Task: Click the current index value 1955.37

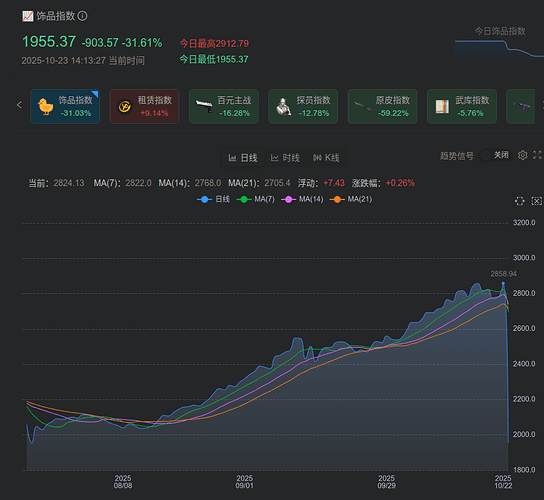Action: tap(49, 42)
